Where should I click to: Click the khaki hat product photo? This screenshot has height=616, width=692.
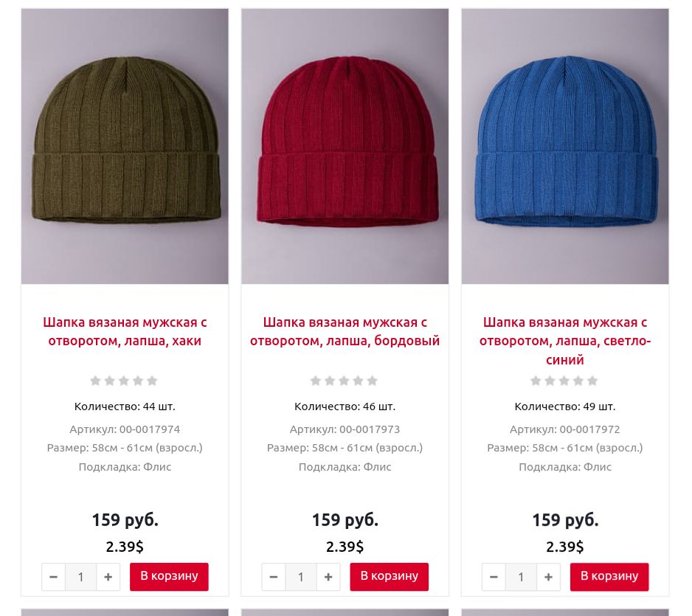(x=125, y=146)
